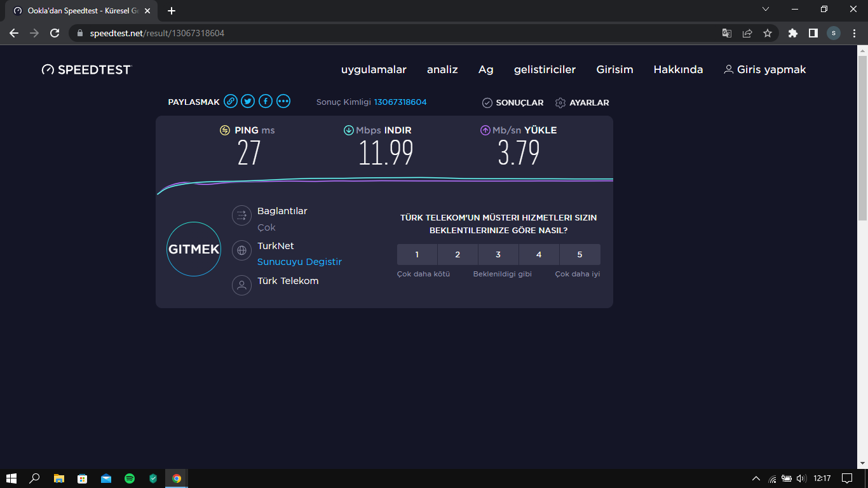
Task: Open File Explorer from taskbar
Action: 59,478
